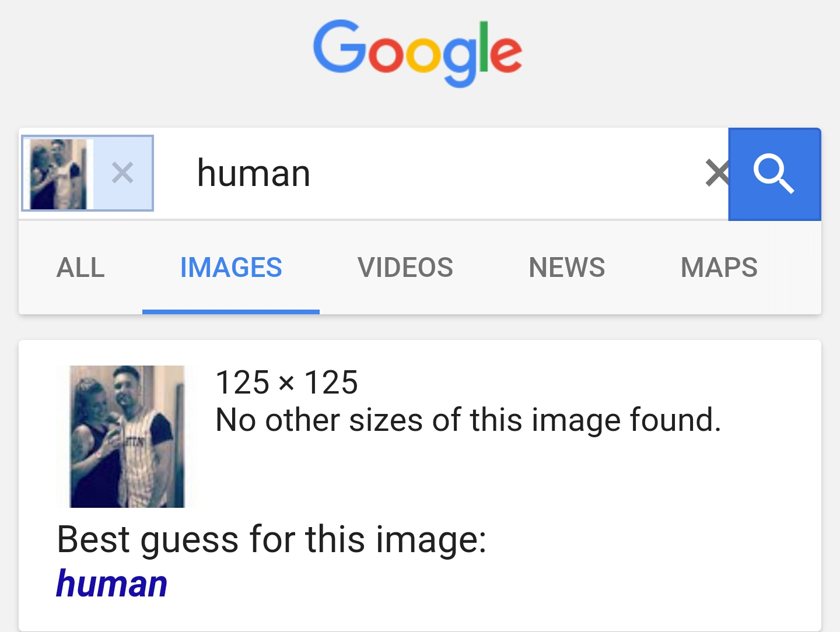Switch to the MAPS tab

click(719, 268)
